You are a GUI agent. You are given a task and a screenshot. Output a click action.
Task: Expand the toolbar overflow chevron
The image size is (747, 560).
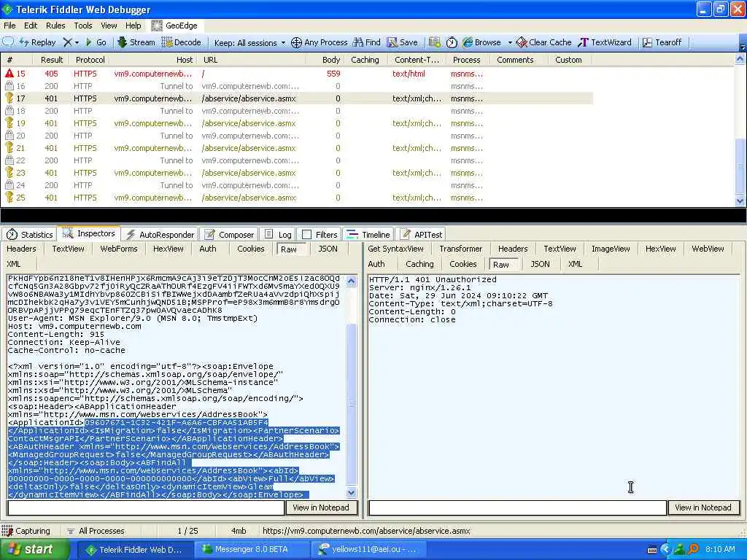click(x=742, y=46)
